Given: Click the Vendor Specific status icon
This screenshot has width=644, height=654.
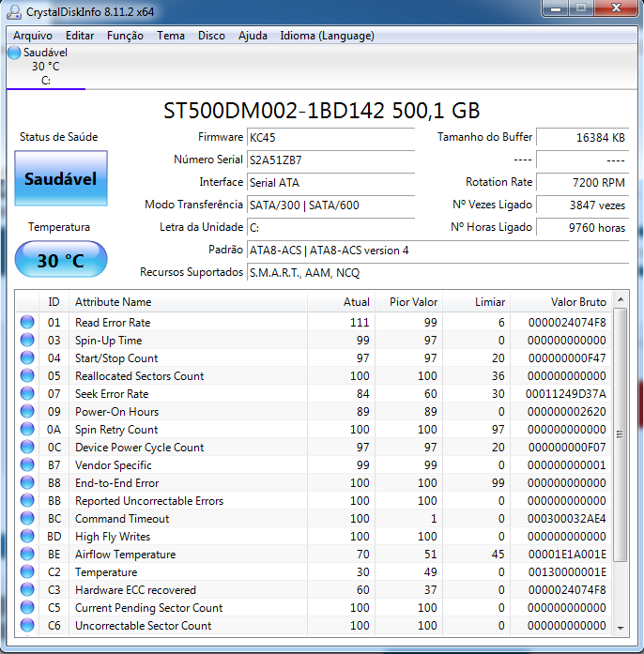Looking at the screenshot, I should pyautogui.click(x=27, y=464).
